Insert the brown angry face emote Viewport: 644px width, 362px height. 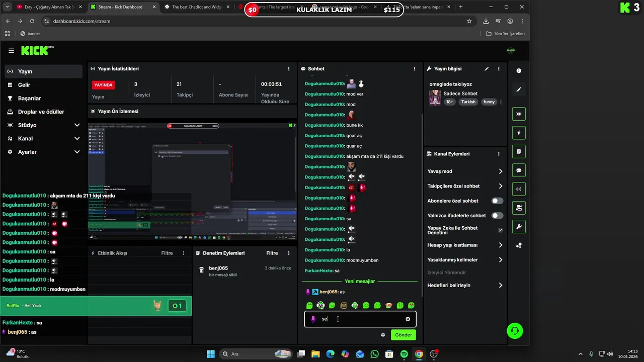pos(343,306)
